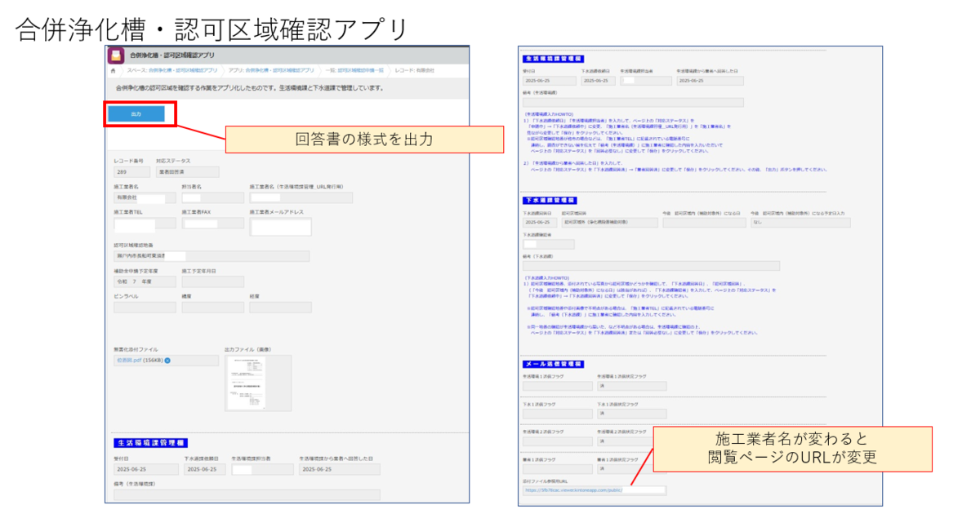The image size is (980, 514).
Task: Click 下水道課回答日 date 2025-06-25
Action: pos(538,222)
